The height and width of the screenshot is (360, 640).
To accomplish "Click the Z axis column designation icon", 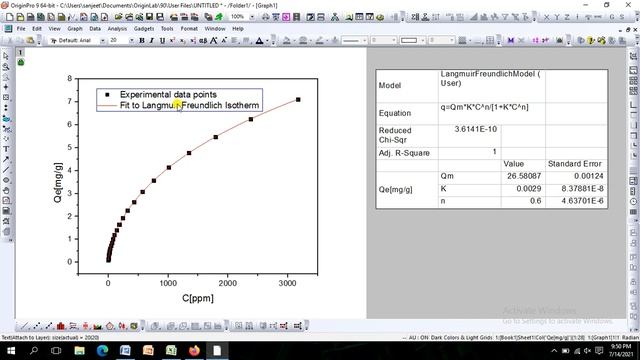I will pyautogui.click(x=567, y=17).
